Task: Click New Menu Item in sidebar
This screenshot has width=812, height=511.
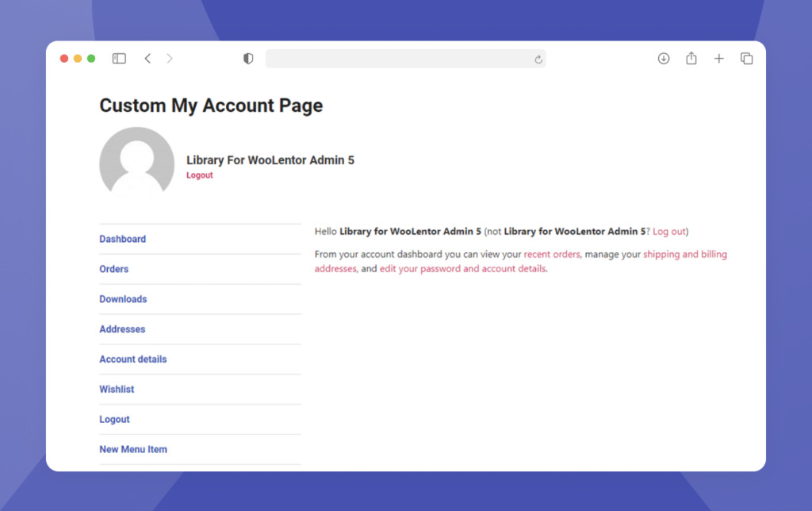Action: [x=132, y=449]
